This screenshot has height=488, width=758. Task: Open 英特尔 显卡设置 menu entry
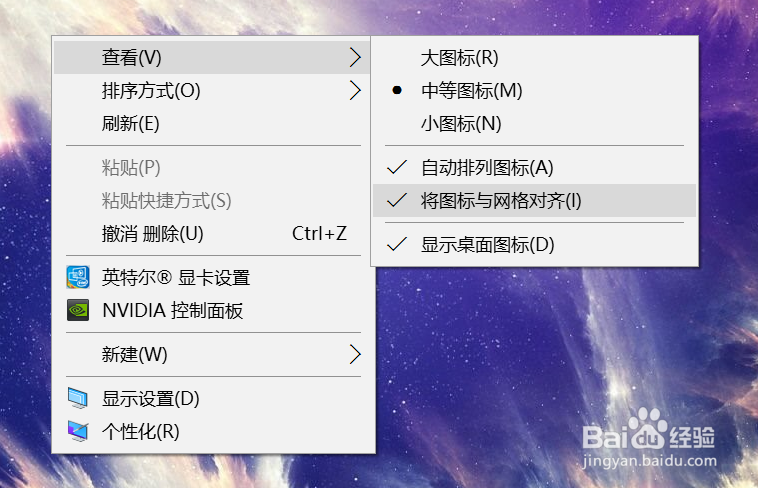[x=175, y=278]
